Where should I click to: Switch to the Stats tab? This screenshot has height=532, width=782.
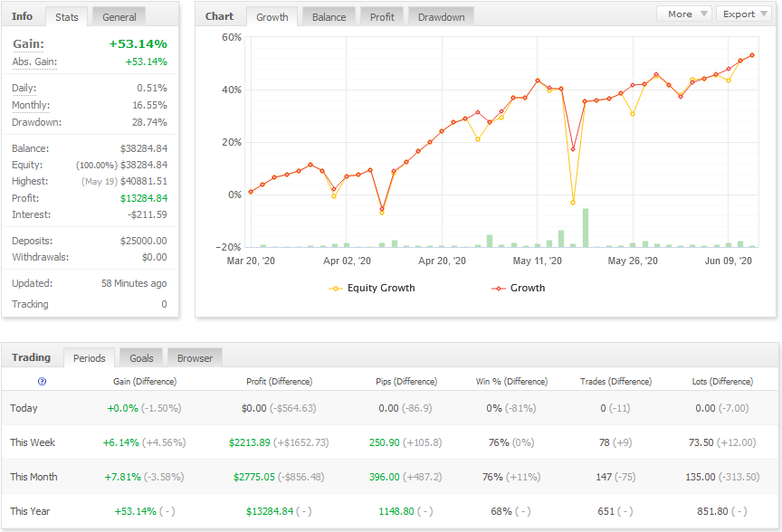[x=67, y=17]
